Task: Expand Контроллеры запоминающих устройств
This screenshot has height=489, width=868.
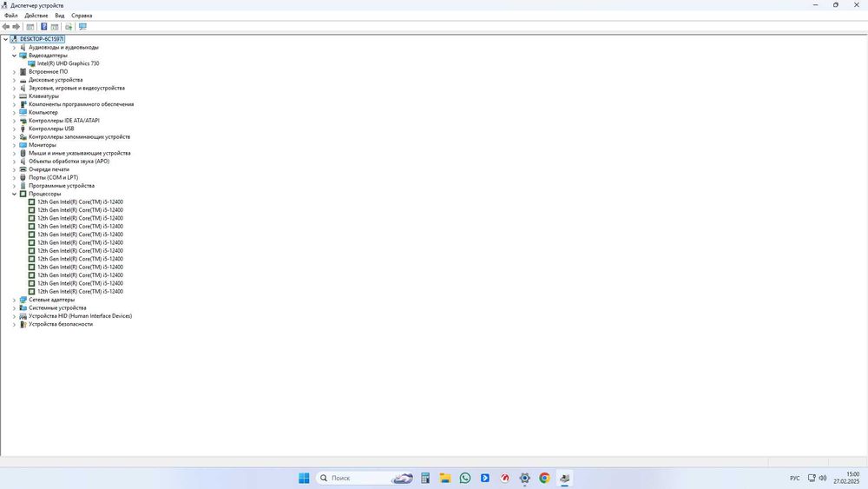Action: 15,136
